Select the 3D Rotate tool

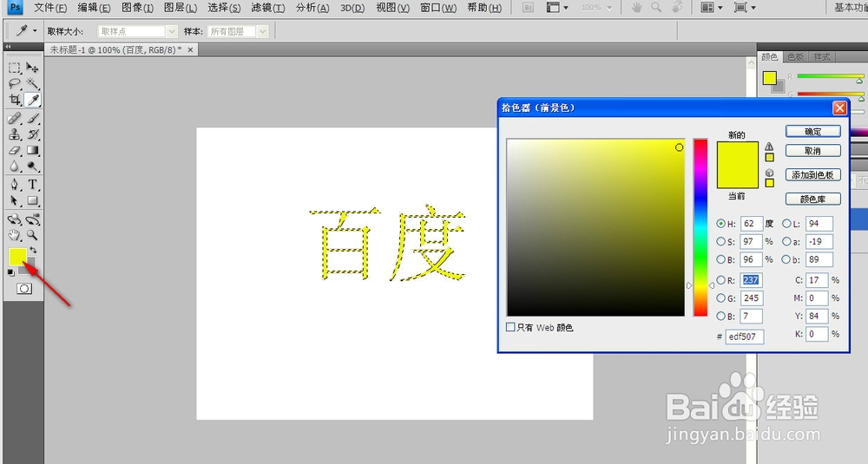pos(15,219)
